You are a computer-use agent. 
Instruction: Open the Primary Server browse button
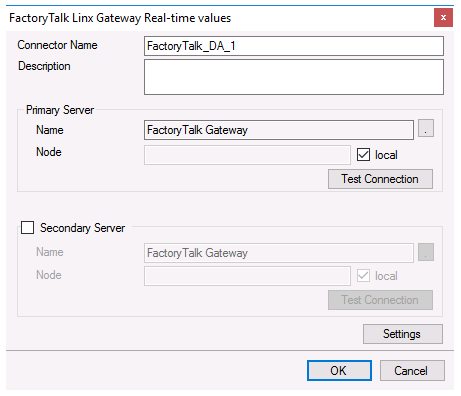(426, 128)
